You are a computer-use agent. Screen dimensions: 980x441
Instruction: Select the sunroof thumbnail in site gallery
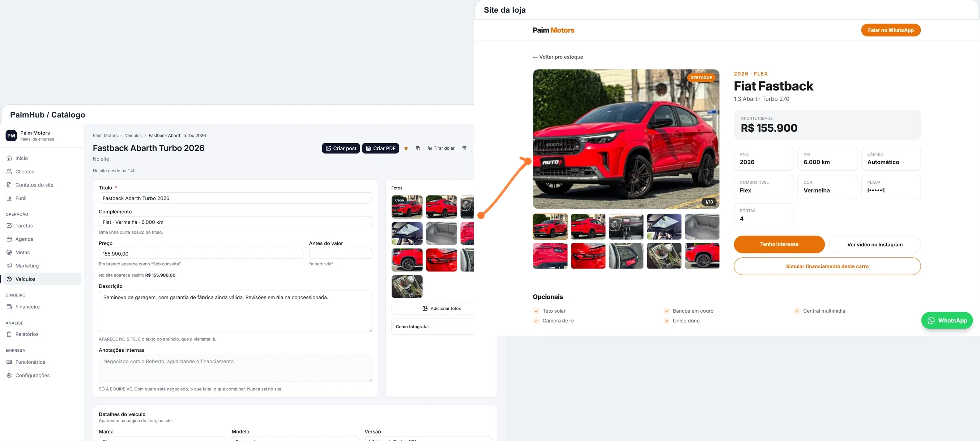(664, 227)
